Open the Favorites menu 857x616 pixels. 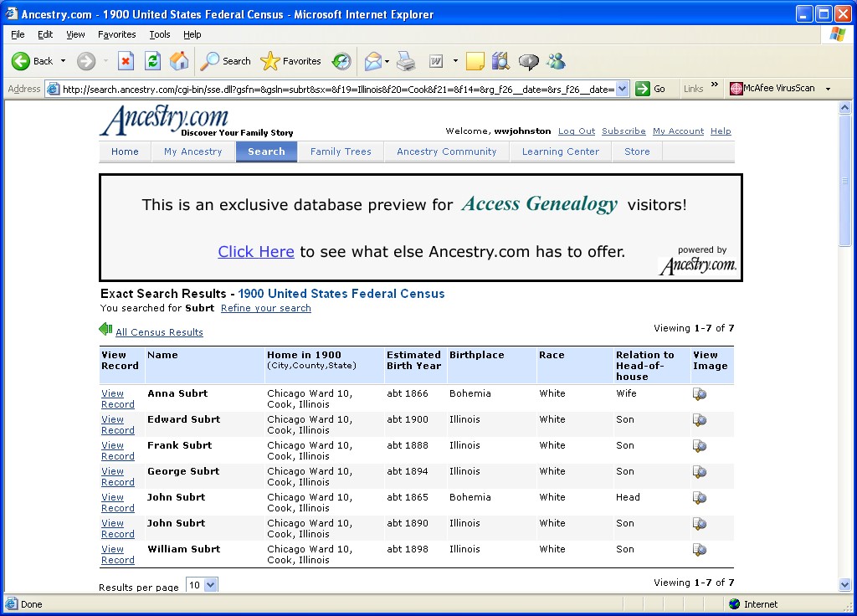pos(117,34)
